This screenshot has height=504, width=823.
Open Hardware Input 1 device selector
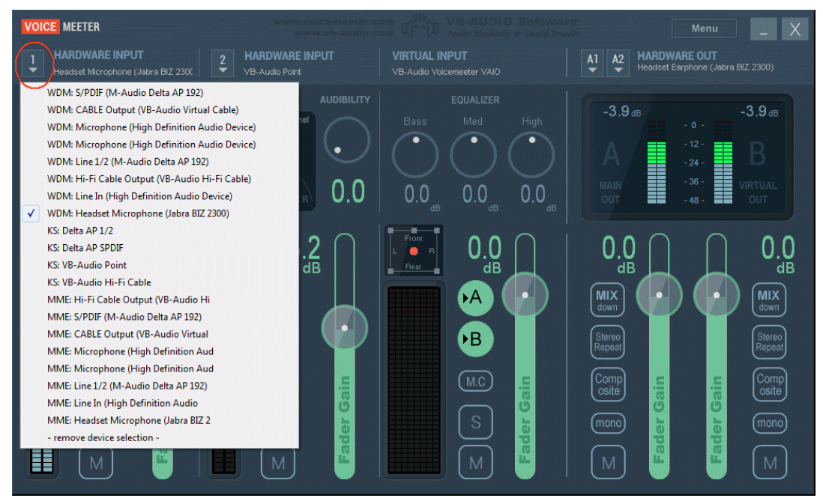(32, 64)
